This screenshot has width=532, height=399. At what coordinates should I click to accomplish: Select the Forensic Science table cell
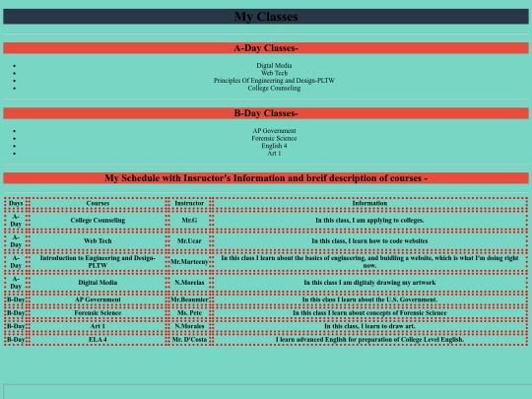pyautogui.click(x=98, y=313)
